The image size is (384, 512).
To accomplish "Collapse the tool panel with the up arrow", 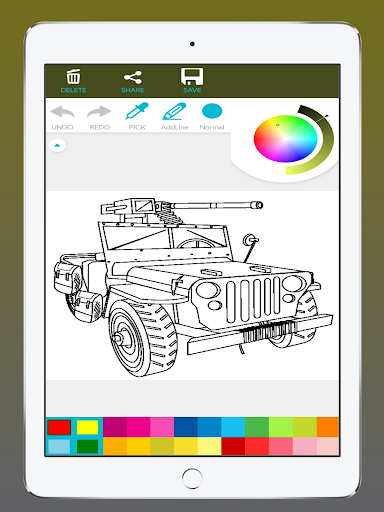I will pos(57,146).
